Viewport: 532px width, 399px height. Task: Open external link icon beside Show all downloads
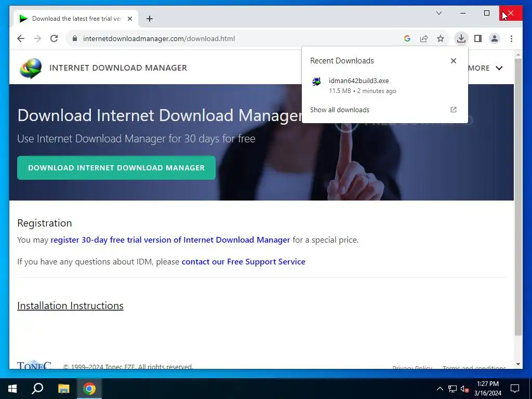(453, 110)
